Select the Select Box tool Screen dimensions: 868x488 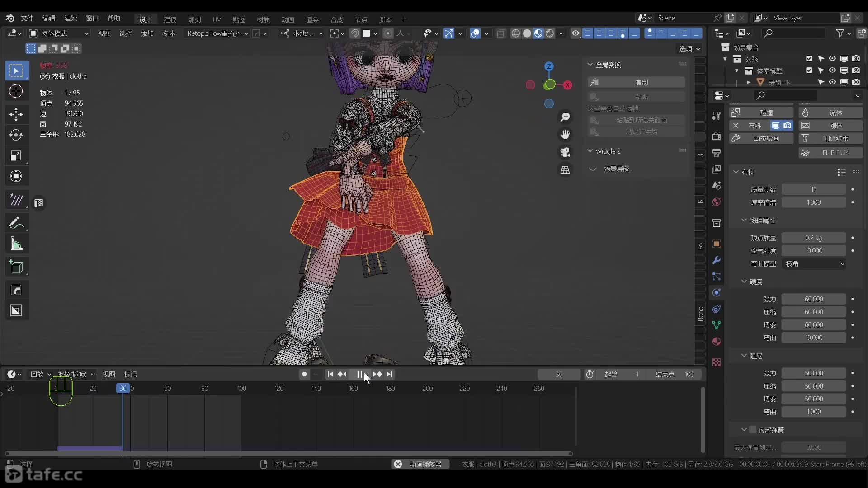(16, 70)
